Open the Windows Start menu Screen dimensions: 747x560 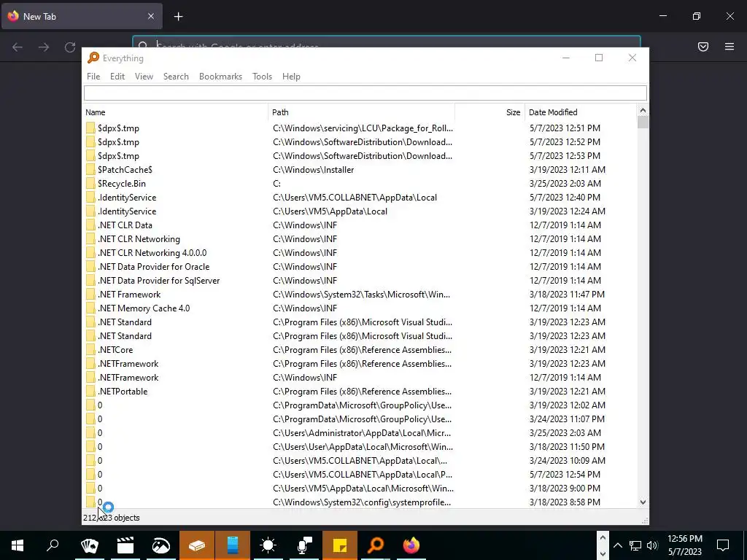coord(18,545)
